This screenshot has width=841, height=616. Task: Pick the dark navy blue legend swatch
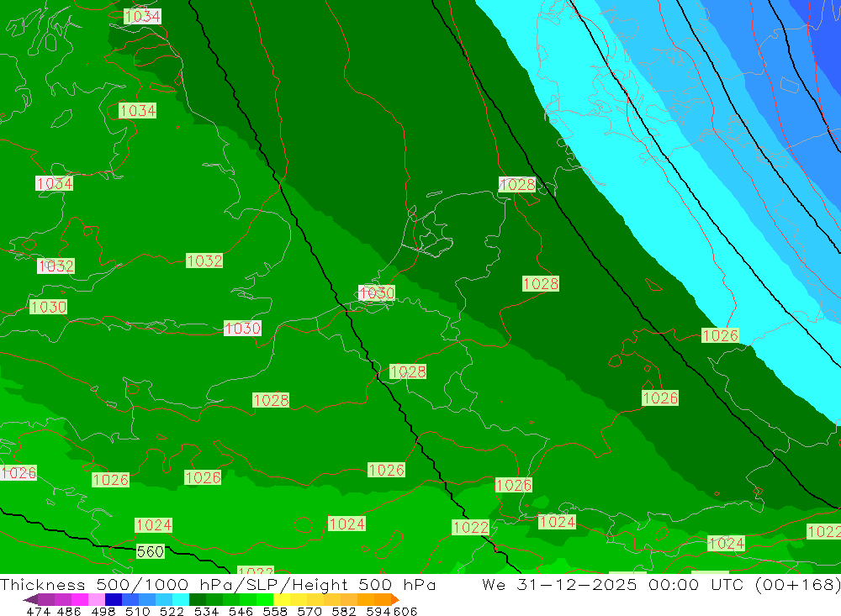click(x=114, y=600)
